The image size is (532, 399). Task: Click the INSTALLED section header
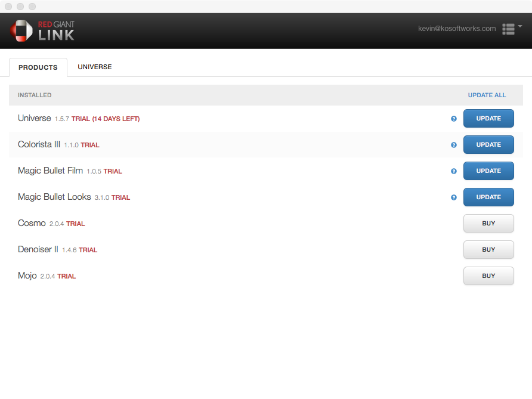[x=35, y=95]
